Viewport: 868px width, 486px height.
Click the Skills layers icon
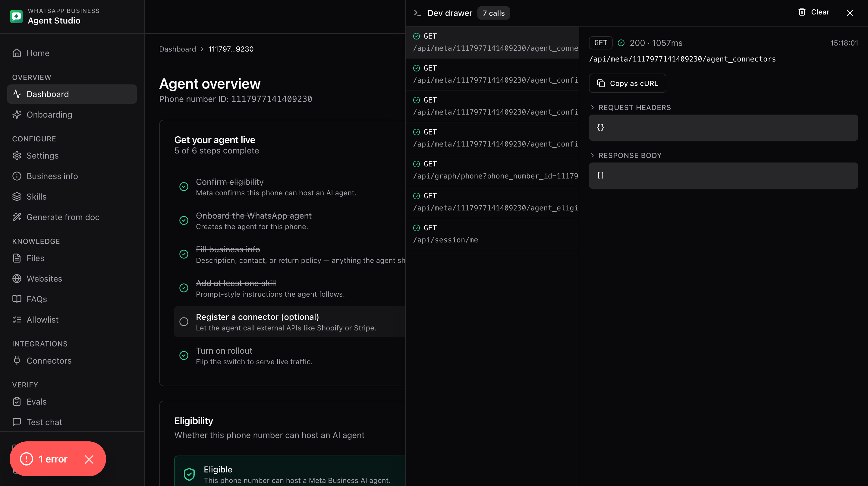pos(17,197)
